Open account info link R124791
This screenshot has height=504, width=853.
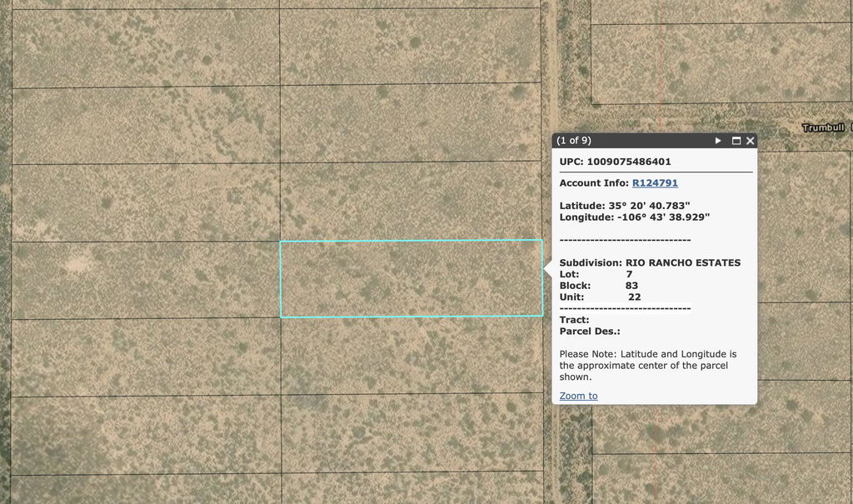[x=655, y=182]
